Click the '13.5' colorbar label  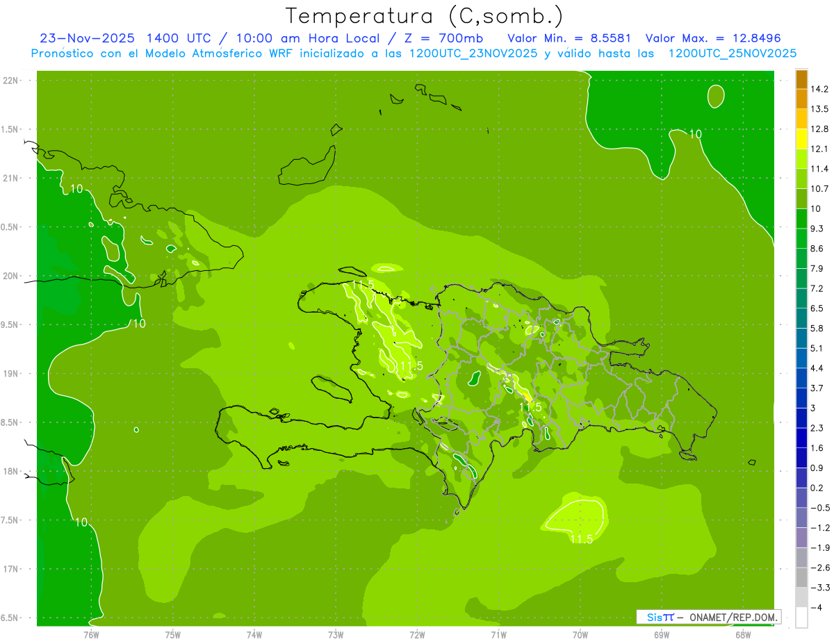click(819, 109)
